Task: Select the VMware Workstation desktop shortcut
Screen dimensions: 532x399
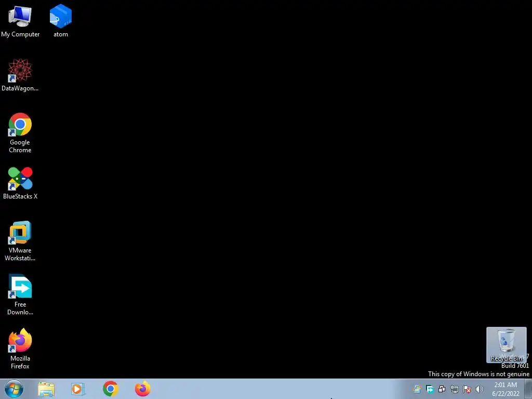Action: pyautogui.click(x=20, y=241)
